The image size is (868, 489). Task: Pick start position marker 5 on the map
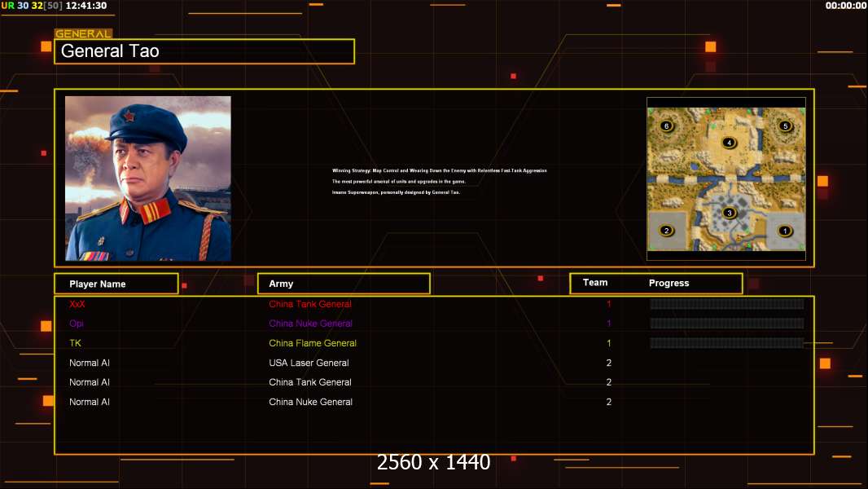785,126
